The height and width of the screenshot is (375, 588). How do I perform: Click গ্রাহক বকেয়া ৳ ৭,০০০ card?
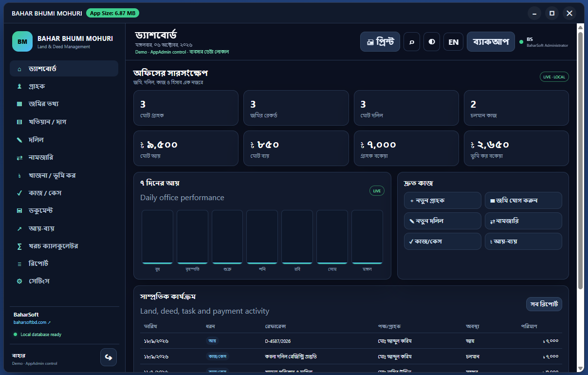coord(406,149)
